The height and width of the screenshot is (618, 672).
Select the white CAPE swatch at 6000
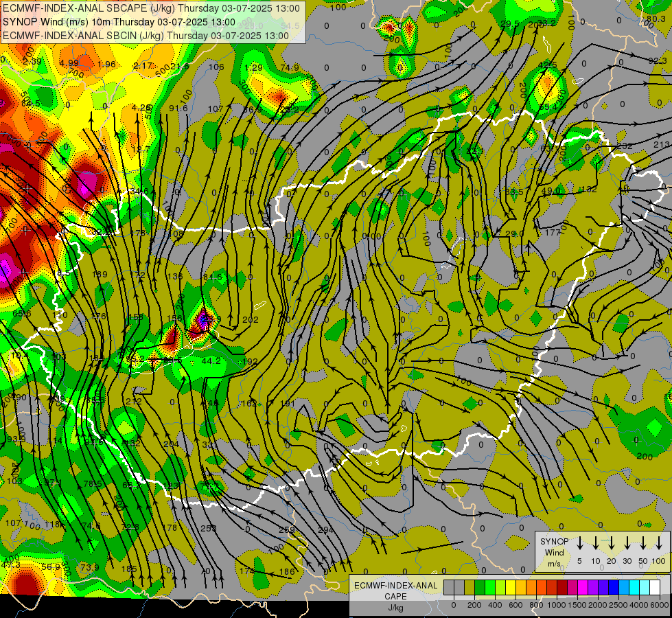click(654, 587)
